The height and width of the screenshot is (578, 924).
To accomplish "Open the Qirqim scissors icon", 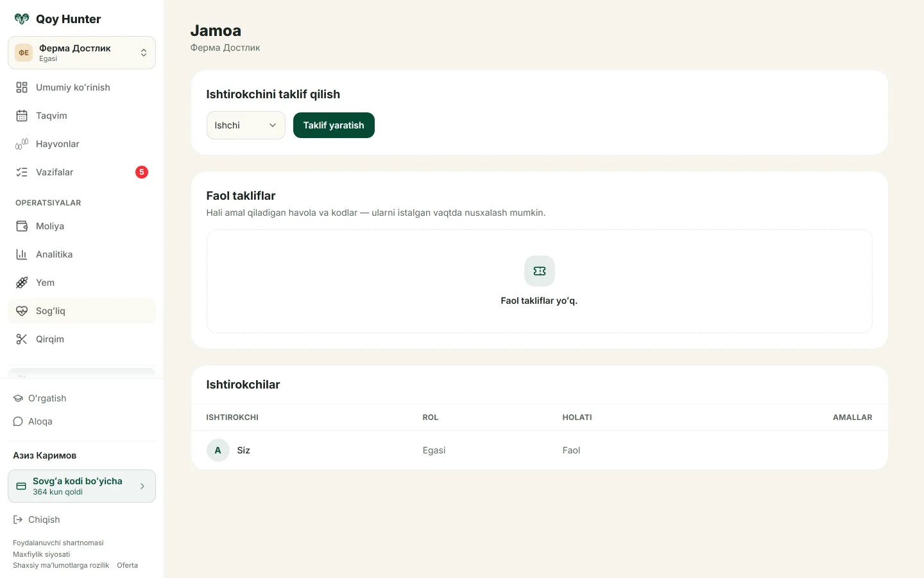I will point(22,339).
